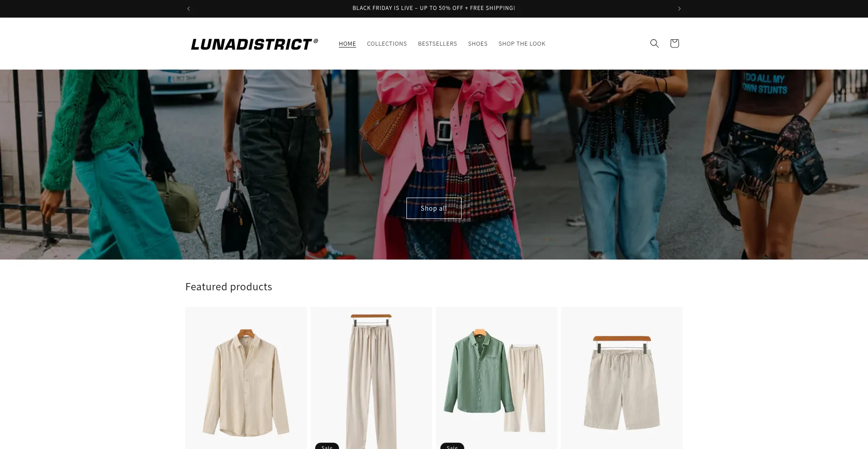
Task: Show next announcement with right chevron
Action: point(679,9)
